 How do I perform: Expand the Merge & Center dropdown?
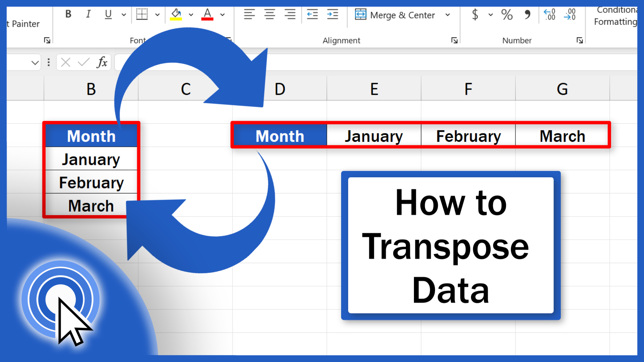[x=448, y=15]
